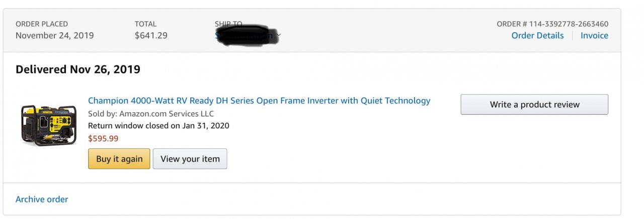
Task: Open the Champion 4000-Watt Inverter product title
Action: click(259, 101)
